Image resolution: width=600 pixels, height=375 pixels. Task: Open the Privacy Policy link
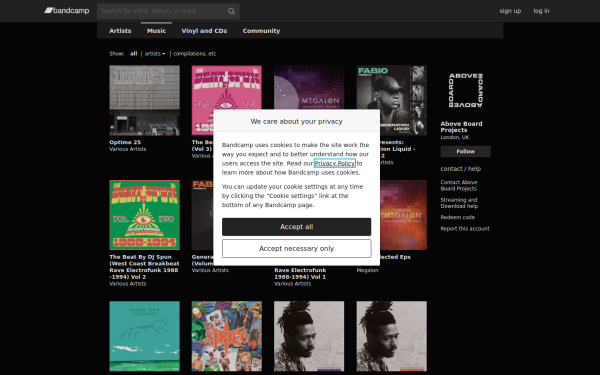[x=334, y=163]
